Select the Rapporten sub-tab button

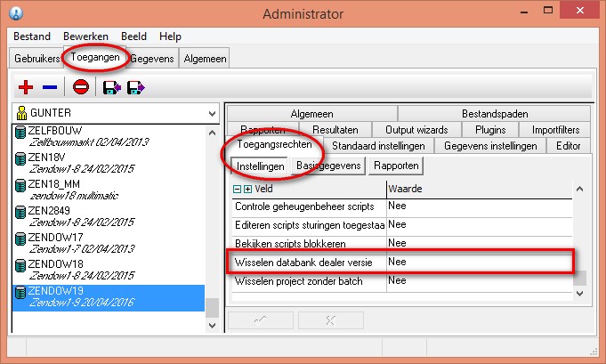pyautogui.click(x=396, y=166)
